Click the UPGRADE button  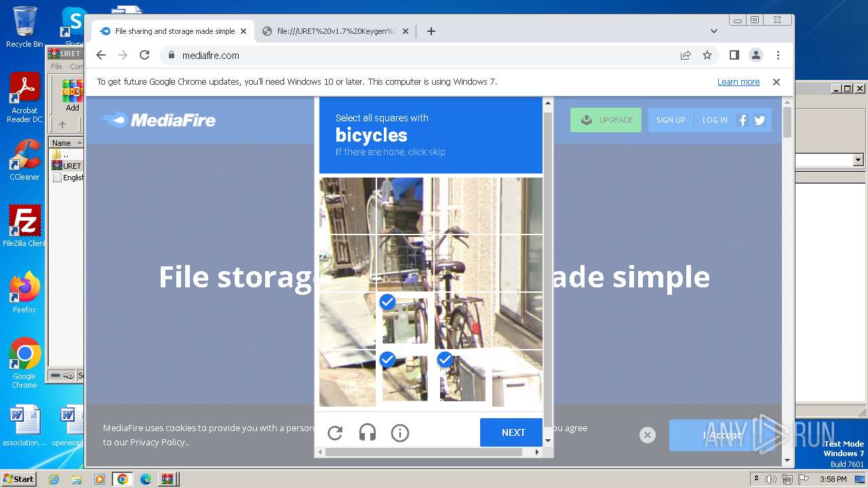point(606,120)
